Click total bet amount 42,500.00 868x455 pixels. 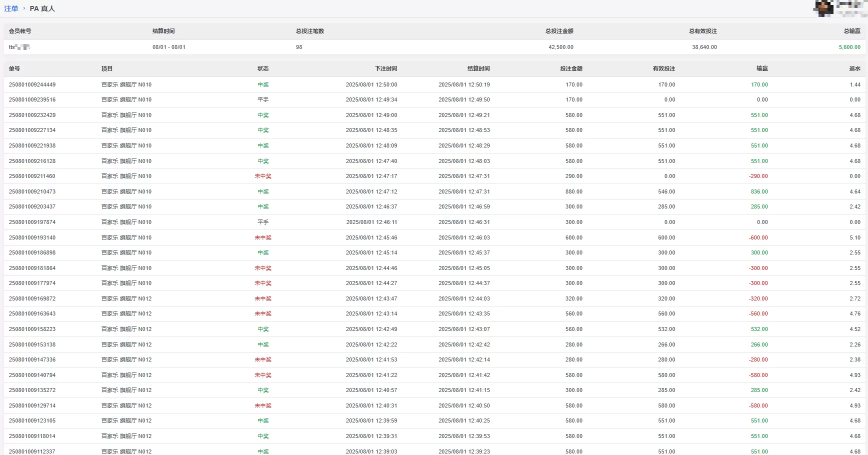pyautogui.click(x=561, y=47)
